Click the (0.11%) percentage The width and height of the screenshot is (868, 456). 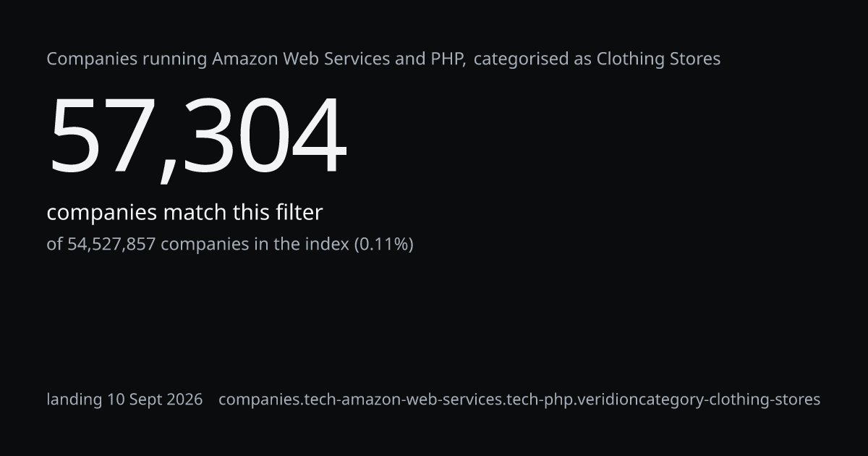pos(383,244)
